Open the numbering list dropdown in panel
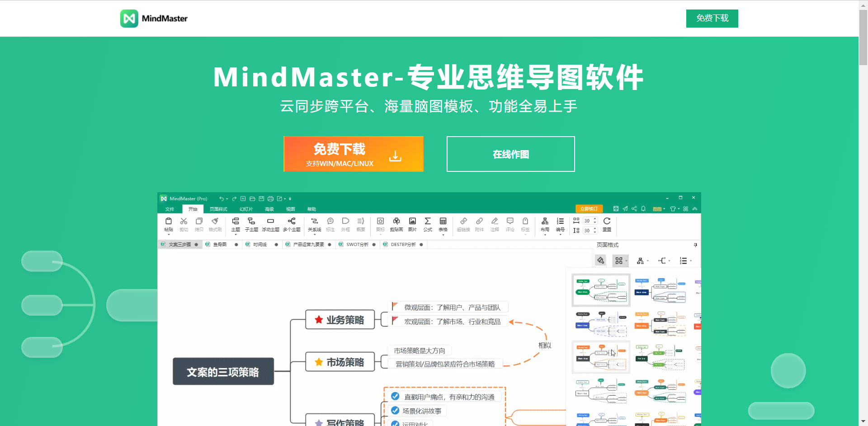The width and height of the screenshot is (868, 426). 685,260
